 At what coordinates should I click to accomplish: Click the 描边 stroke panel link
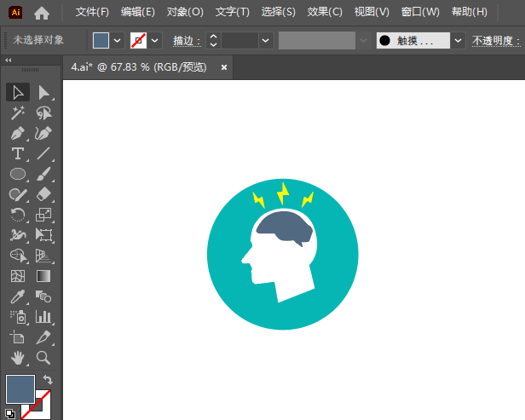187,41
